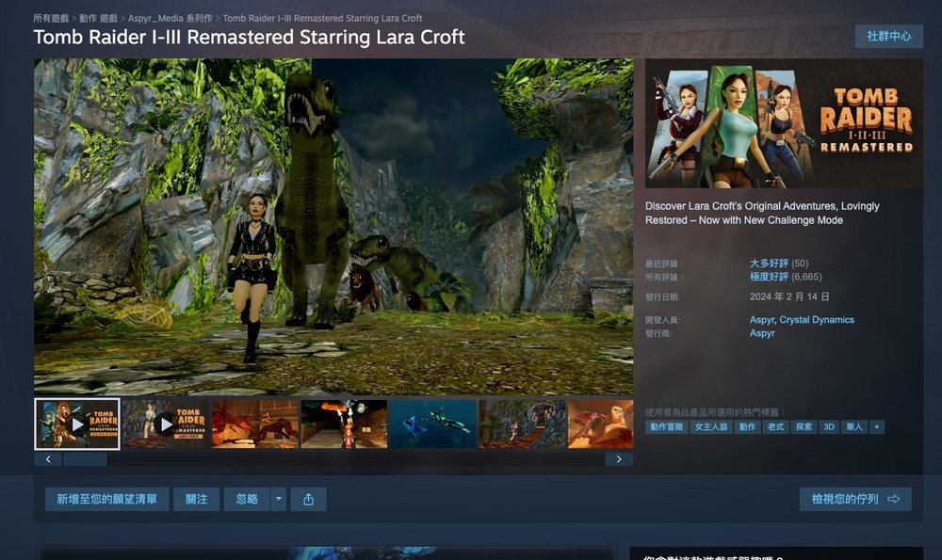Click the share icon button

click(308, 499)
